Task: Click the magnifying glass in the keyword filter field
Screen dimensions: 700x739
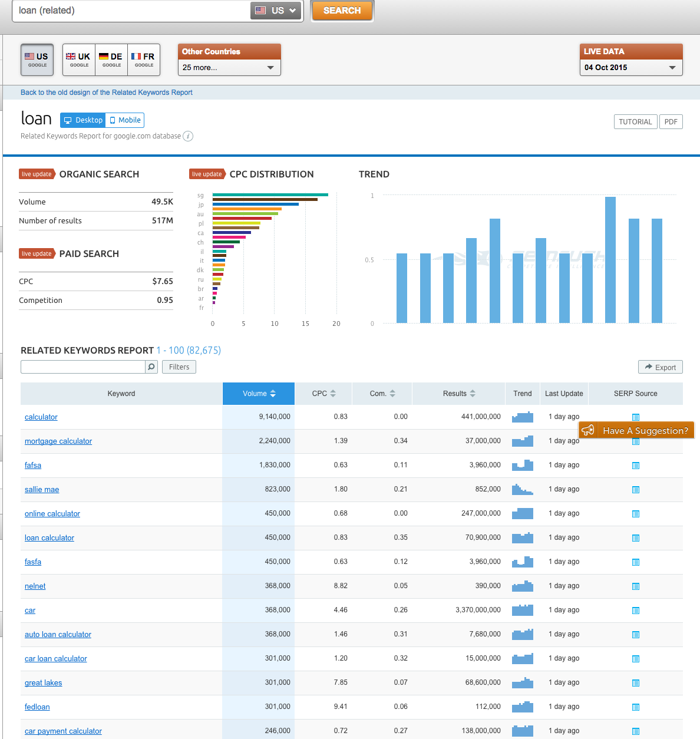Action: (151, 367)
